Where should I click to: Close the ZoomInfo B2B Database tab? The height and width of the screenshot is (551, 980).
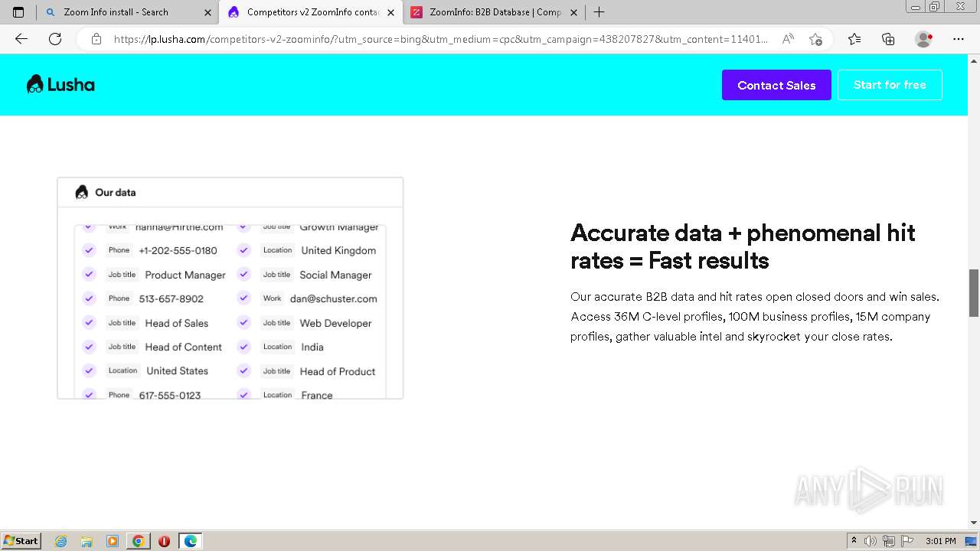pos(573,12)
